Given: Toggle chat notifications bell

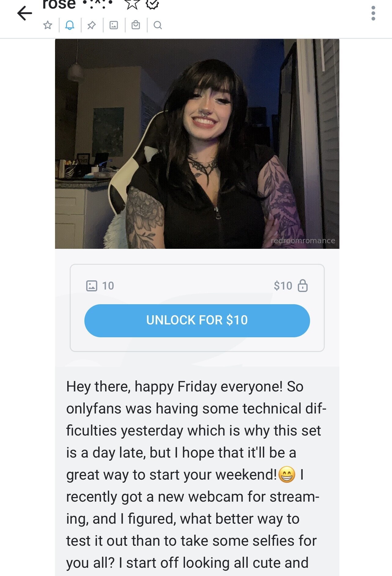Looking at the screenshot, I should 70,25.
